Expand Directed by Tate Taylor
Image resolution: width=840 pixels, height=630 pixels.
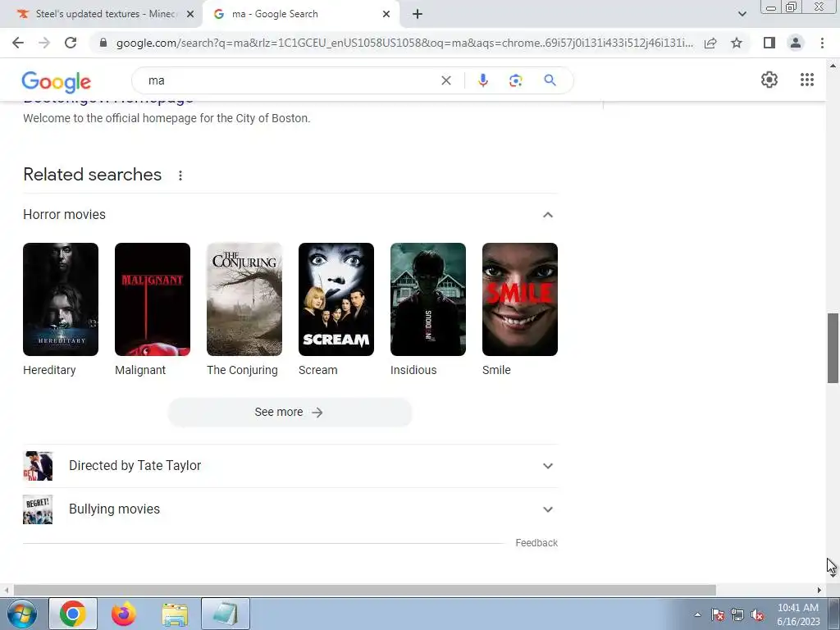coord(547,466)
